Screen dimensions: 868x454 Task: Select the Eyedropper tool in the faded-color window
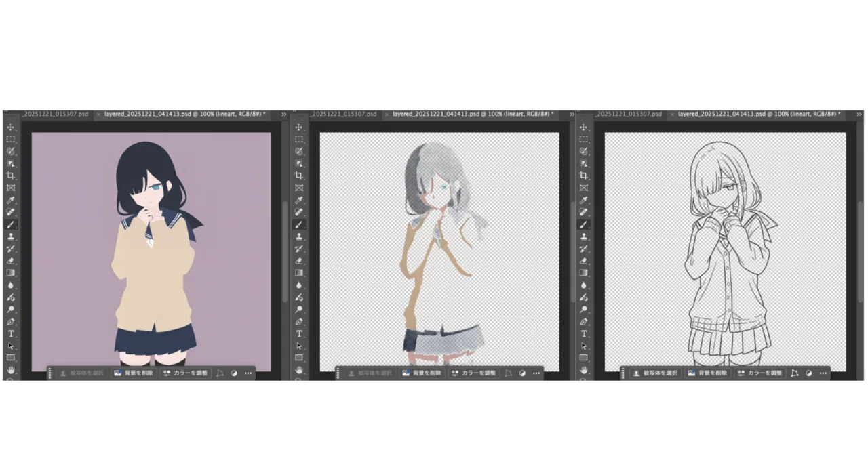[298, 200]
